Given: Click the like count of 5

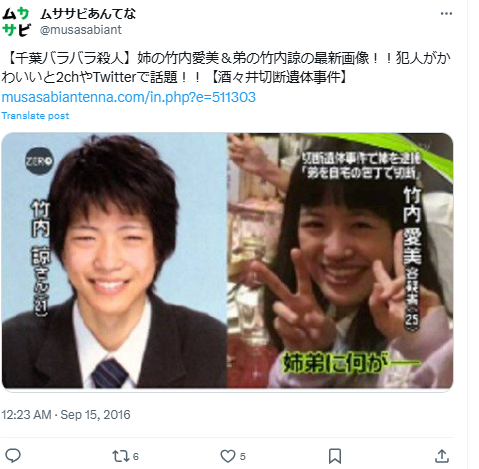Looking at the screenshot, I should pos(243,456).
